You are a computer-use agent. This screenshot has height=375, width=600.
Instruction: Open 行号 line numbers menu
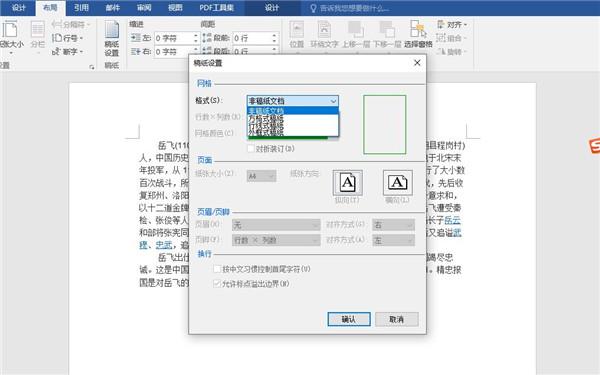pyautogui.click(x=68, y=38)
